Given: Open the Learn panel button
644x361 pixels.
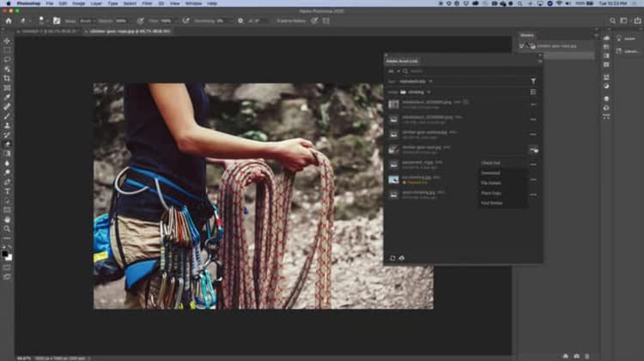Looking at the screenshot, I should pos(627,39).
